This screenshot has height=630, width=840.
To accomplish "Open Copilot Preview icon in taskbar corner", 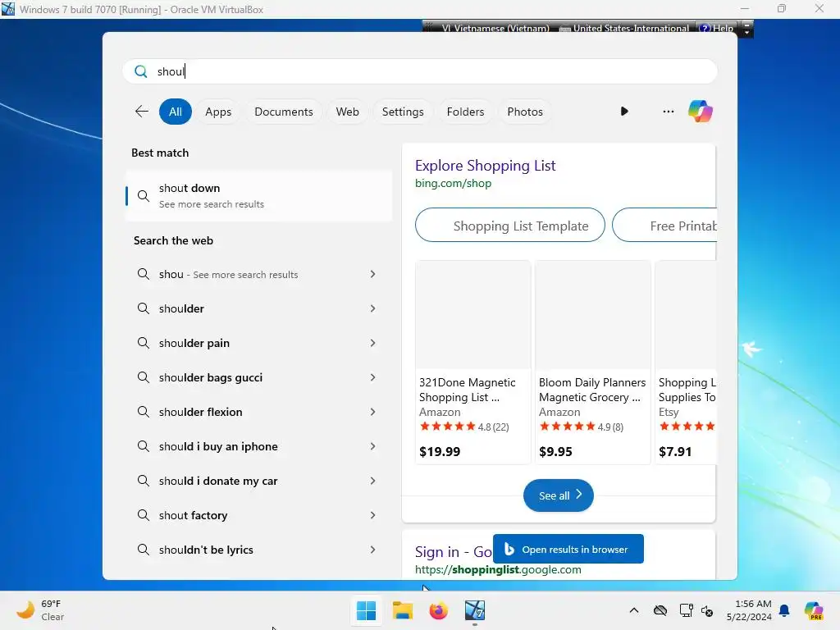I will [814, 610].
